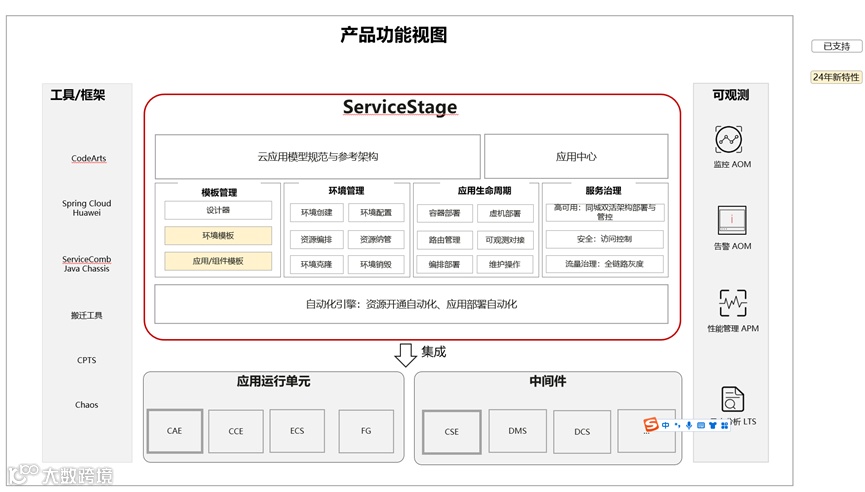Click the 产品功能视图 title
The width and height of the screenshot is (865, 492).
point(393,35)
